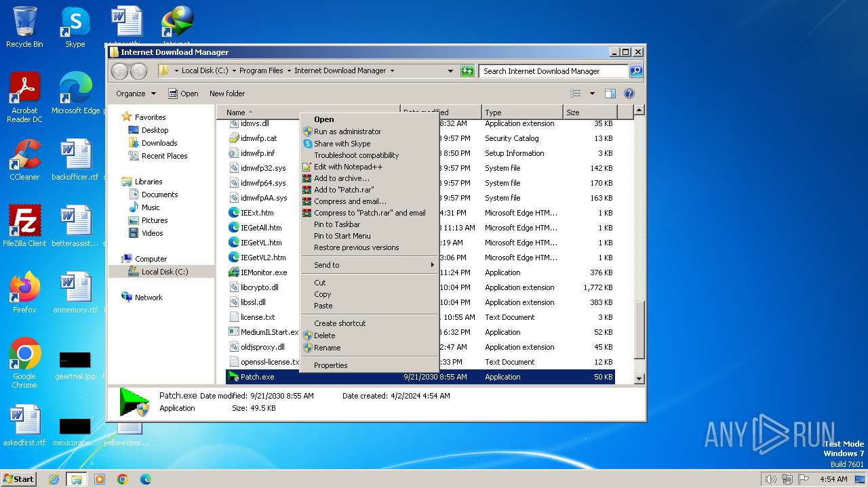Select Run as administrator
The height and width of the screenshot is (488, 868).
(x=370, y=131)
